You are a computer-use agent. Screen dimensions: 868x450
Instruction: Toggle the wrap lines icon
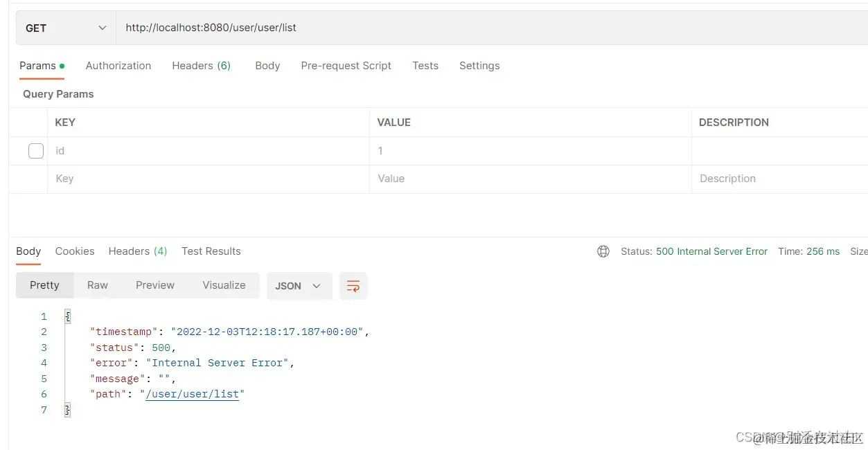pyautogui.click(x=353, y=286)
